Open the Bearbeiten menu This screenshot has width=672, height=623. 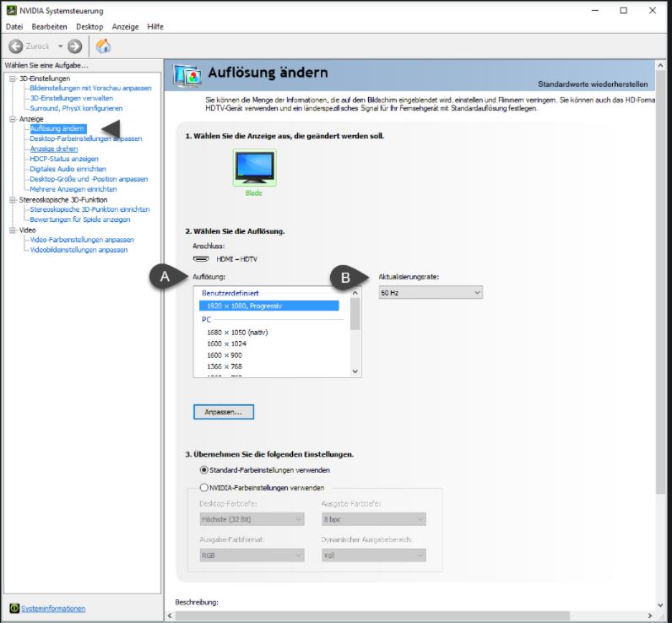tap(49, 26)
